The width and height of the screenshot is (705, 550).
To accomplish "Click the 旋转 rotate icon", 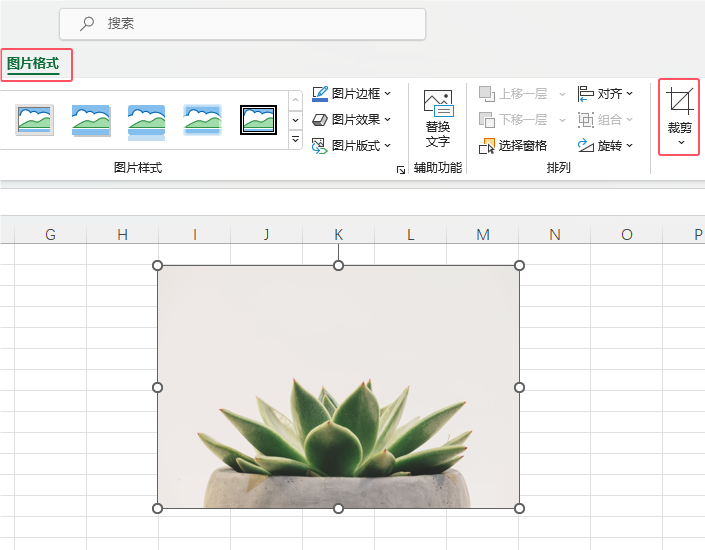I will 586,145.
